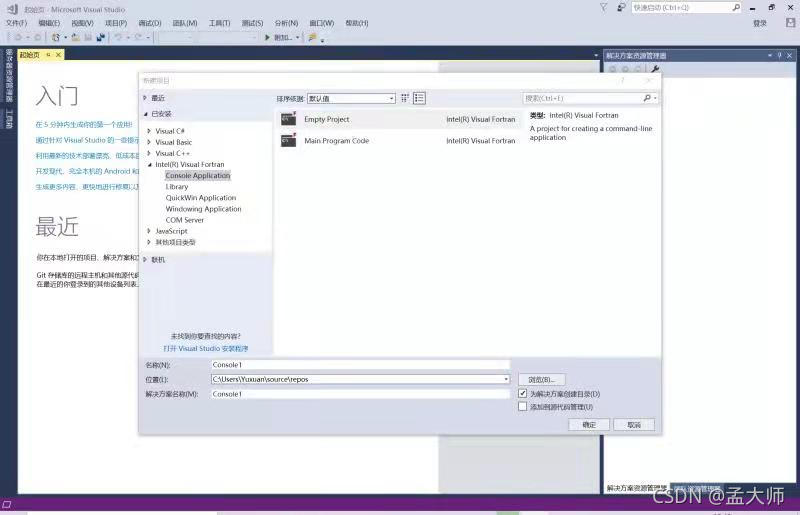Select the QuickWin Application tree item

(x=201, y=198)
